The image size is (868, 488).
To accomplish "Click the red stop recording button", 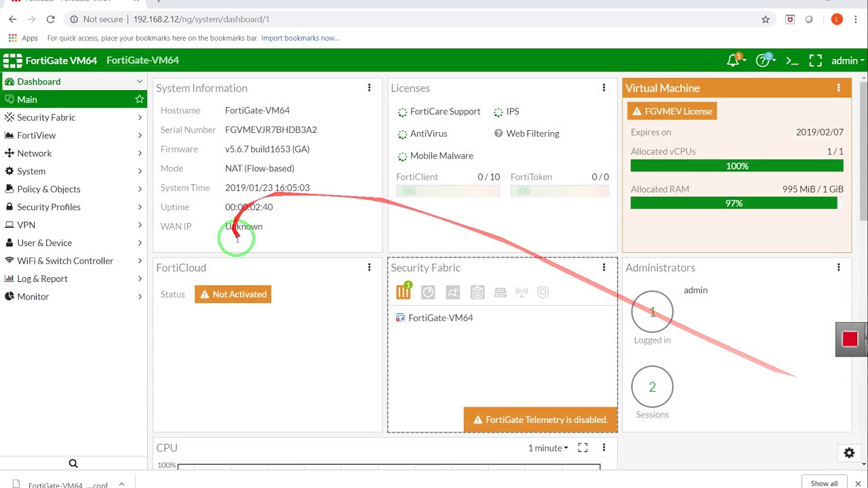I will (x=850, y=339).
